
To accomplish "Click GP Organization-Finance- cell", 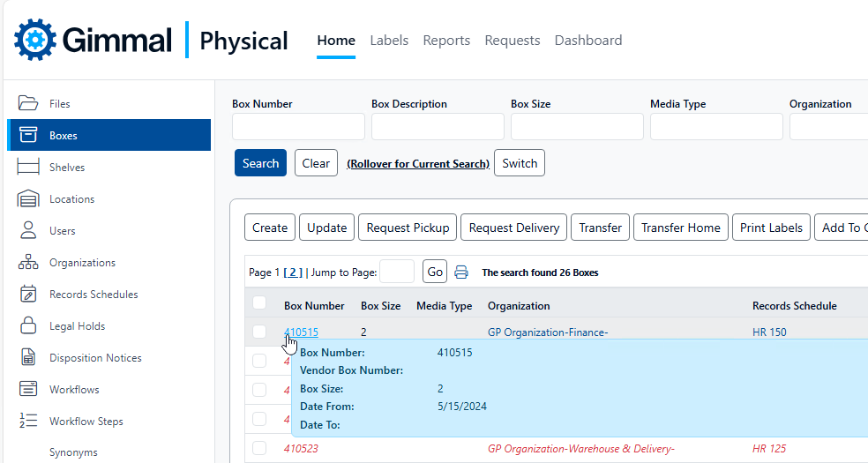I will pos(548,332).
